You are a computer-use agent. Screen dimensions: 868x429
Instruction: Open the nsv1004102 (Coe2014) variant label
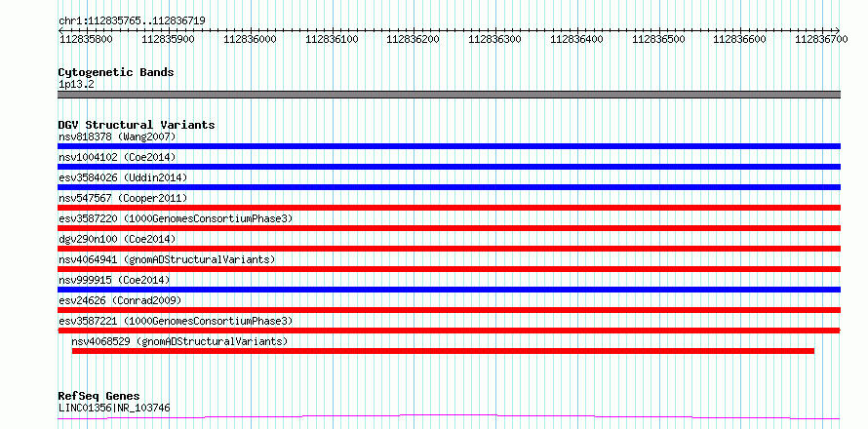coord(117,157)
